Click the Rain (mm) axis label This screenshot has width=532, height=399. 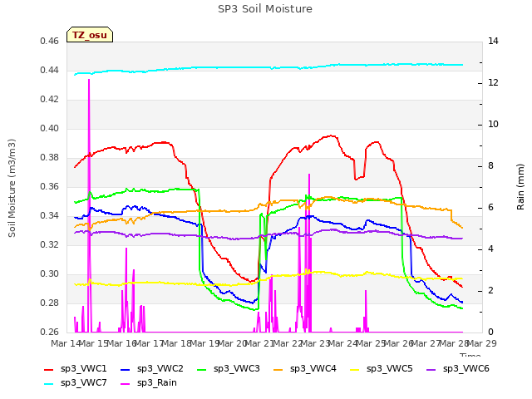520,187
